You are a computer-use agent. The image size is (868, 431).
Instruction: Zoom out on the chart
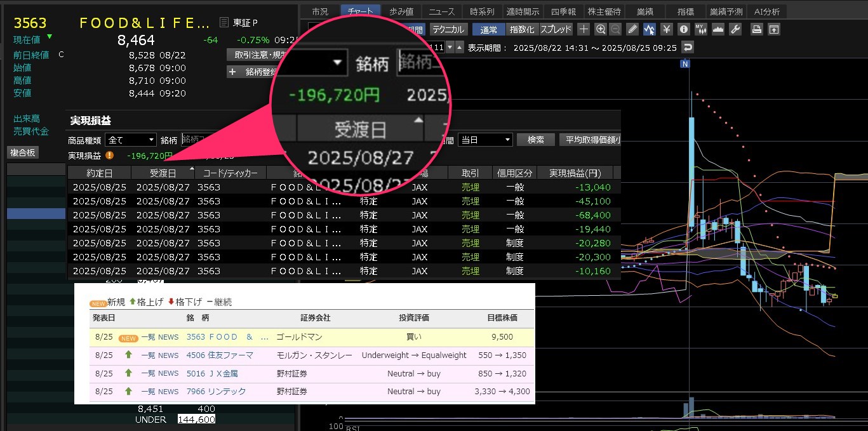click(615, 29)
